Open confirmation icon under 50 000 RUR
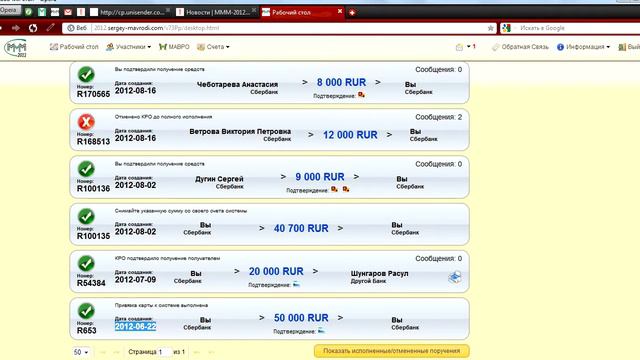Screen dimensions: 640x360 tap(321, 331)
